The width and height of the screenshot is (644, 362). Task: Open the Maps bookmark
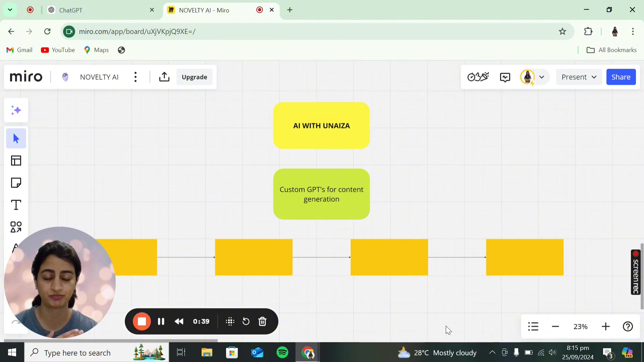(97, 50)
